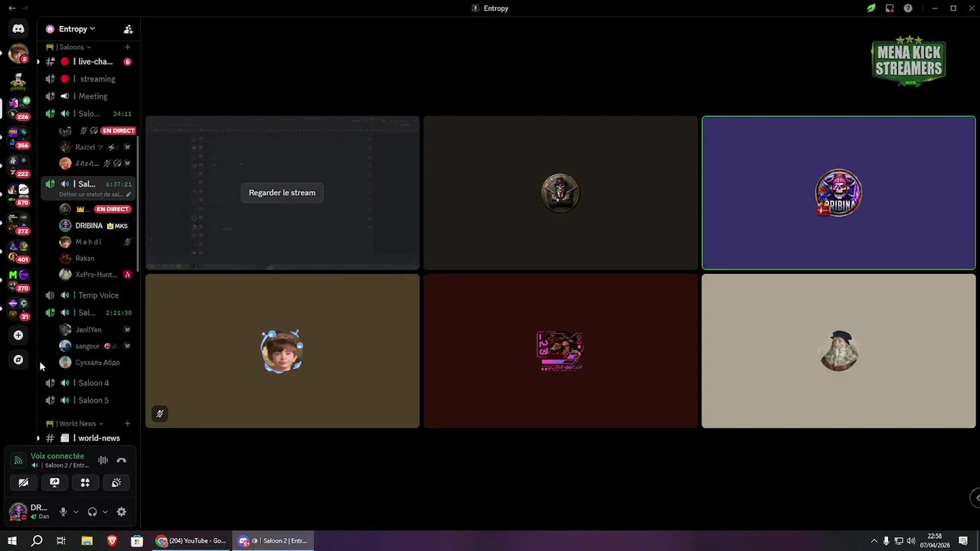Open the Windows Task View icon
Screen dimensions: 980x551
tap(61, 541)
